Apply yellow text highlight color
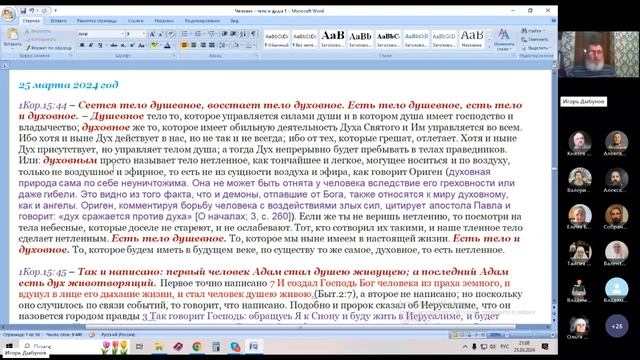Screen dimensions: 640x360 [154, 45]
